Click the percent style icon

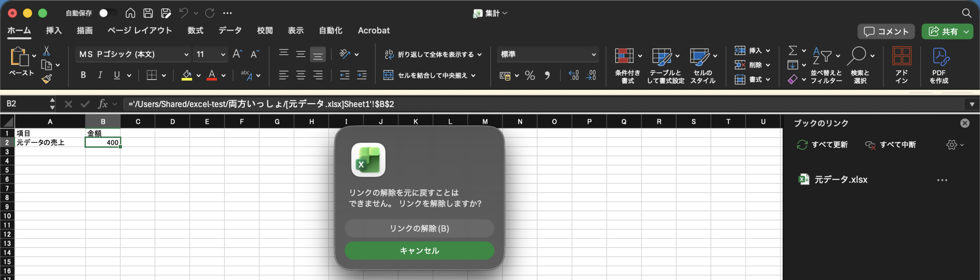[530, 75]
